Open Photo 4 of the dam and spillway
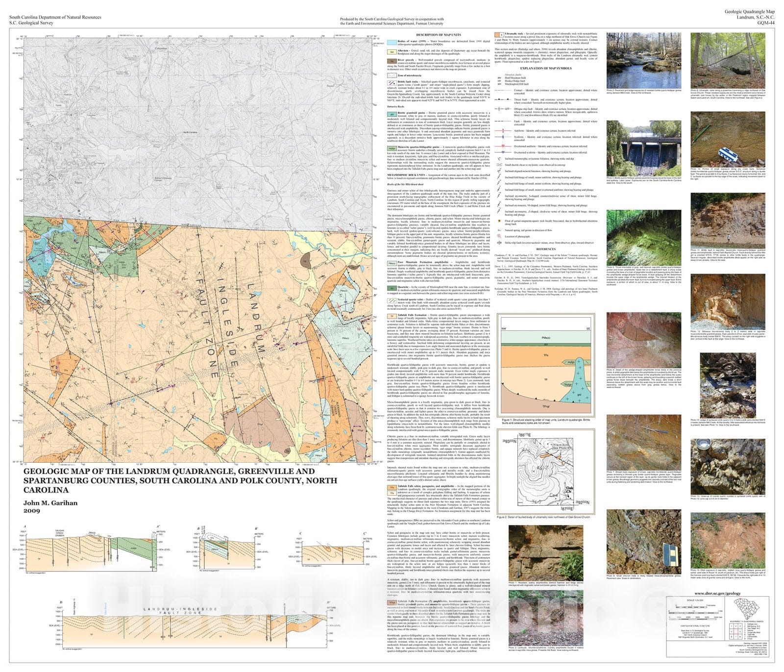Screen dimensions: 784x672 point(644,148)
